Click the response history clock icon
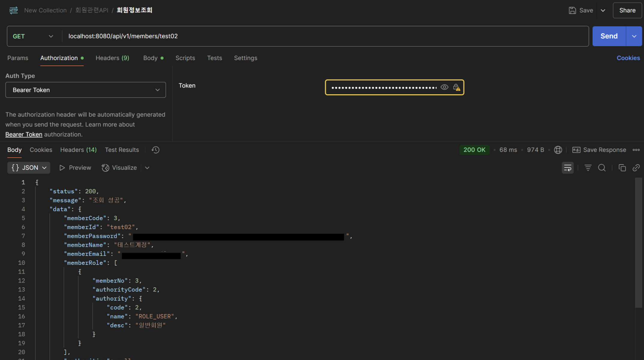644x360 pixels. point(155,150)
